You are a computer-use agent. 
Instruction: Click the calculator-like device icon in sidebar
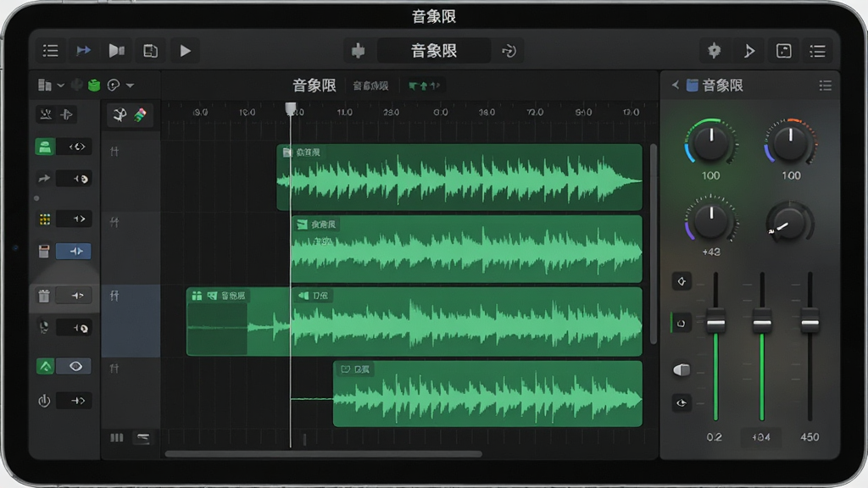(44, 251)
